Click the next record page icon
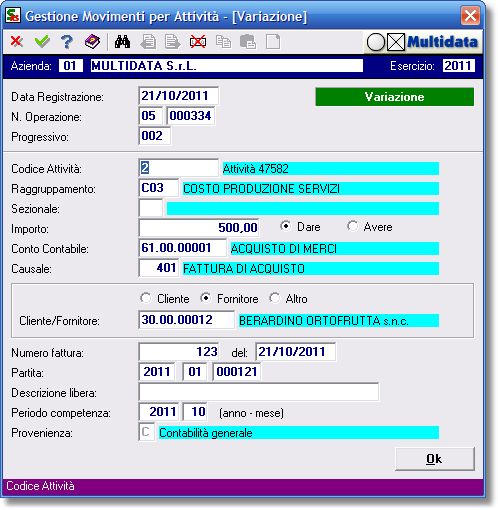498x510 pixels. (173, 42)
